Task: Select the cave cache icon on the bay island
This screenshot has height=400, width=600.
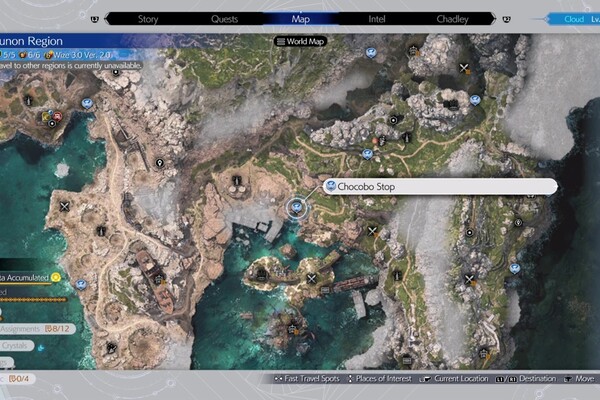Action: (x=262, y=273)
